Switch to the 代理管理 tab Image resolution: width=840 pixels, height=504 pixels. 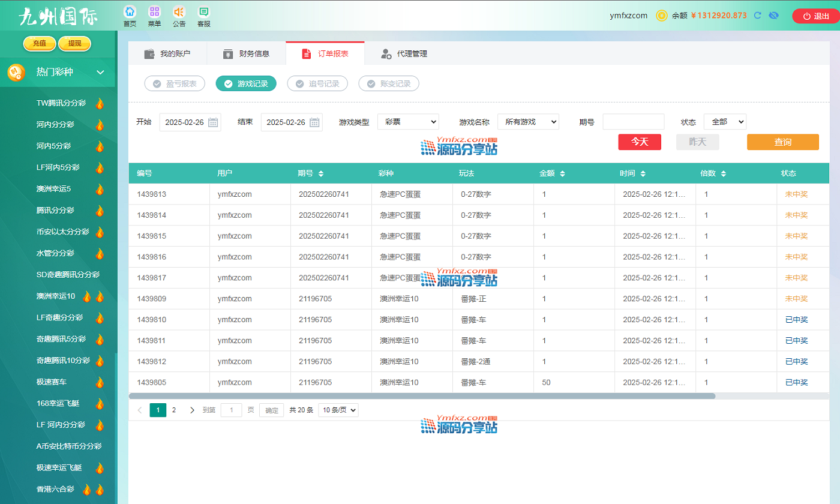404,54
